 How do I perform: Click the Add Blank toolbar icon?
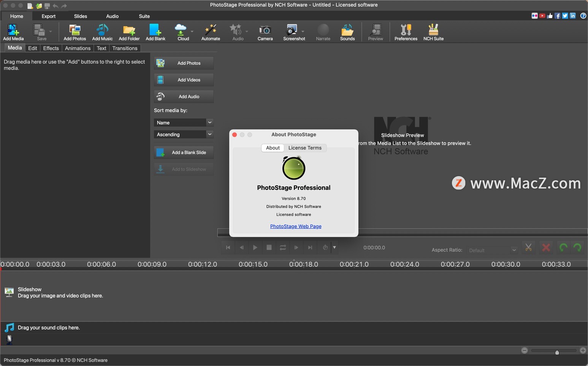coord(155,32)
